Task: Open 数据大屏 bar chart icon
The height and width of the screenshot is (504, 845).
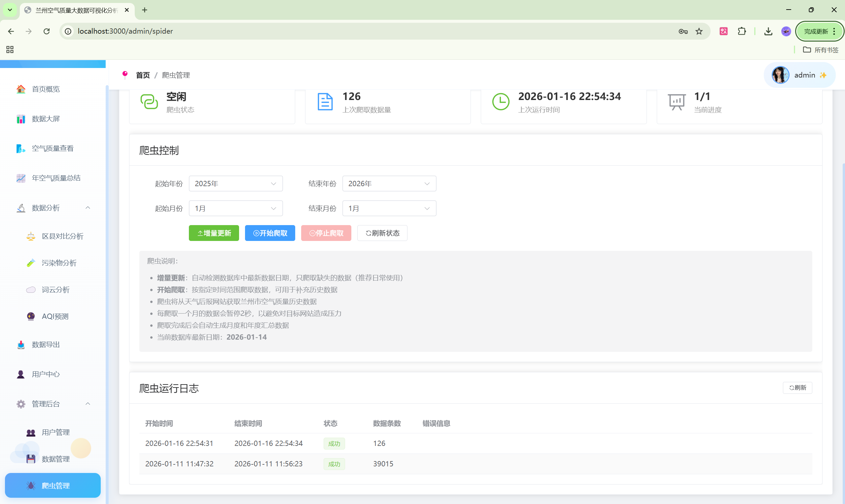Action: (x=21, y=119)
